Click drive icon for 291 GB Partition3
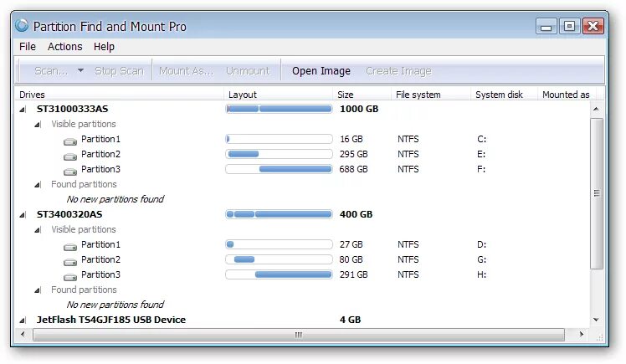 pyautogui.click(x=69, y=277)
